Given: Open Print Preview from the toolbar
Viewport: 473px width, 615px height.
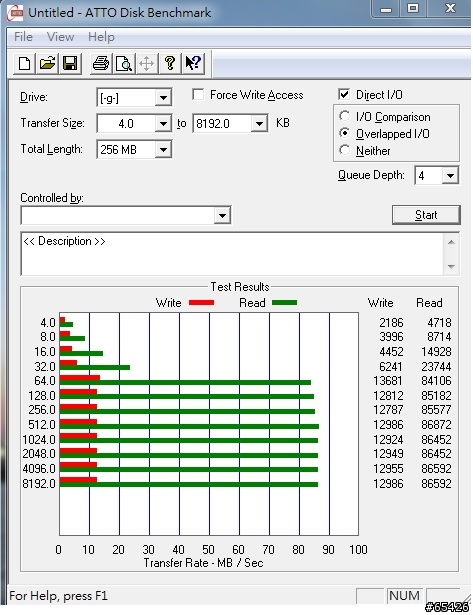Looking at the screenshot, I should coord(124,63).
